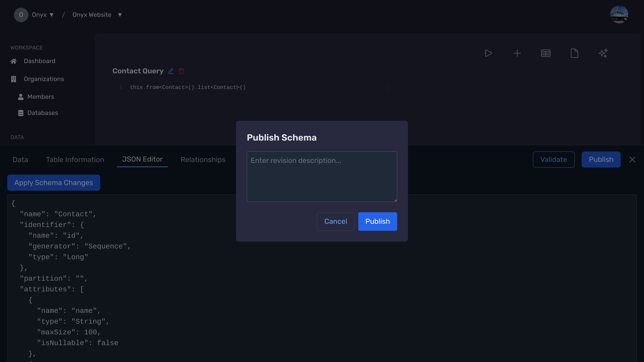Viewport: 644px width, 362px height.
Task: Click the document/page icon
Action: (x=574, y=53)
